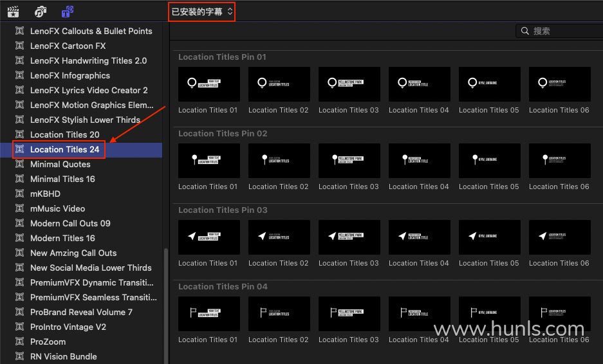
Task: Type in the 搜索 search field
Action: 566,31
